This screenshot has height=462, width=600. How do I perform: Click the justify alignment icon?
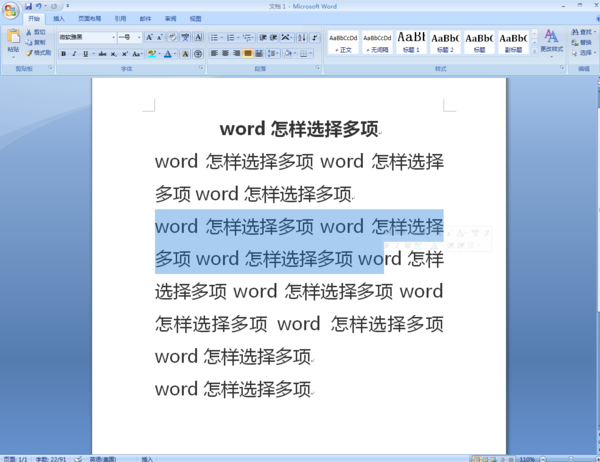pyautogui.click(x=248, y=53)
